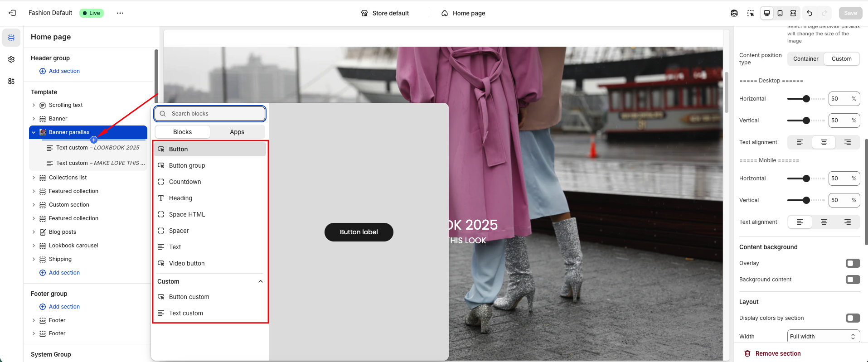Focus the Search blocks field
This screenshot has height=362, width=868.
click(213, 114)
